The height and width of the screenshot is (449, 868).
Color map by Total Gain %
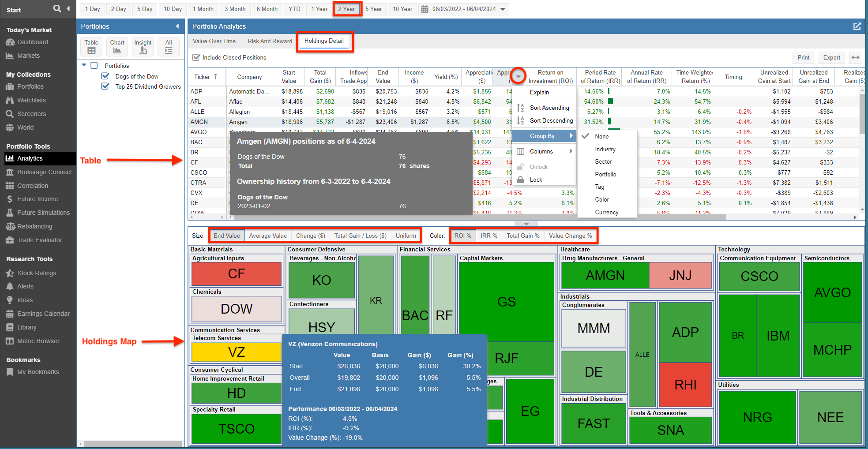click(523, 236)
